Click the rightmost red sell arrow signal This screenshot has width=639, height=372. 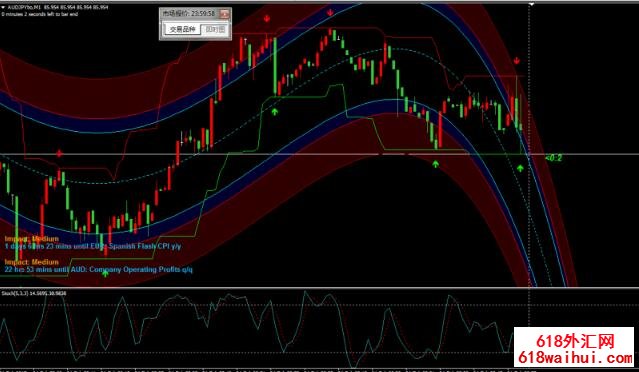click(517, 61)
